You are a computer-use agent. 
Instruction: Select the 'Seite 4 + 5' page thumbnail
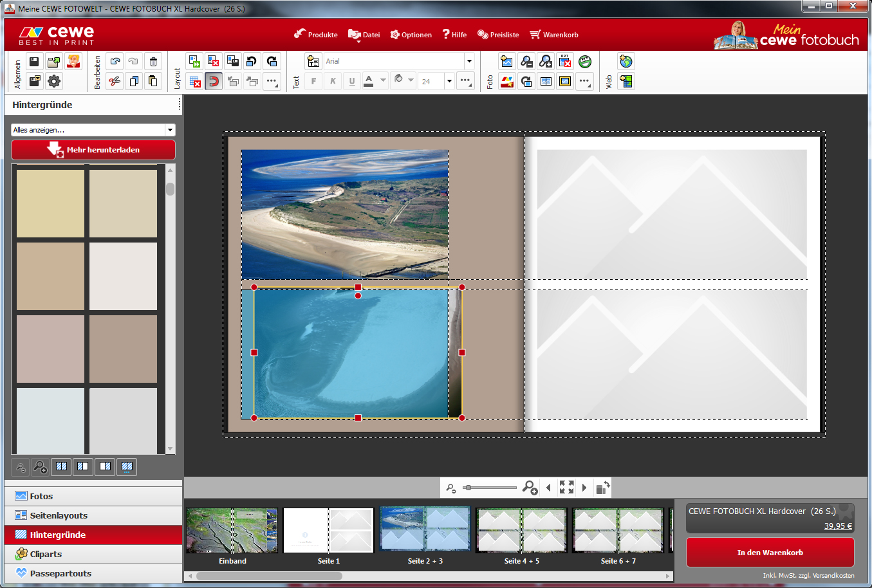tap(521, 531)
